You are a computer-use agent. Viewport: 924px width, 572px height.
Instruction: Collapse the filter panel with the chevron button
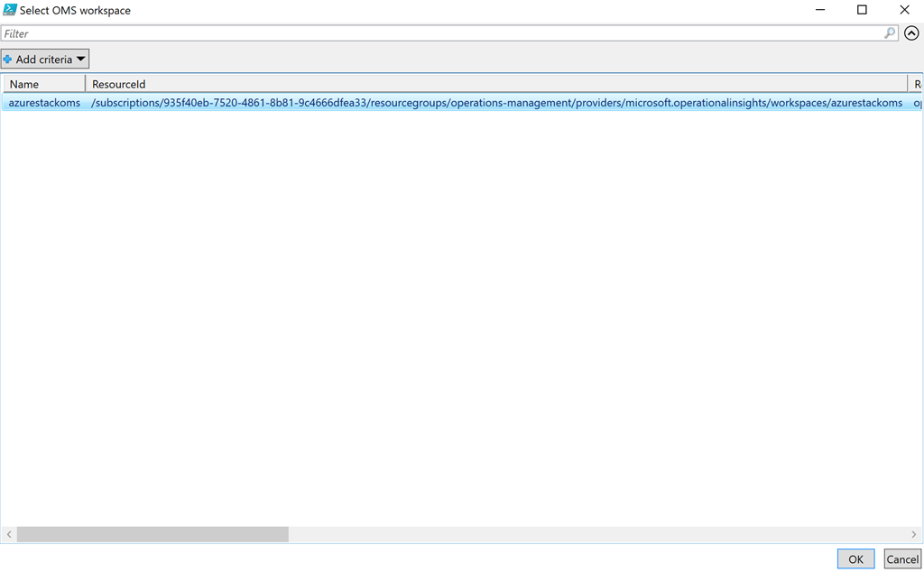[x=911, y=33]
